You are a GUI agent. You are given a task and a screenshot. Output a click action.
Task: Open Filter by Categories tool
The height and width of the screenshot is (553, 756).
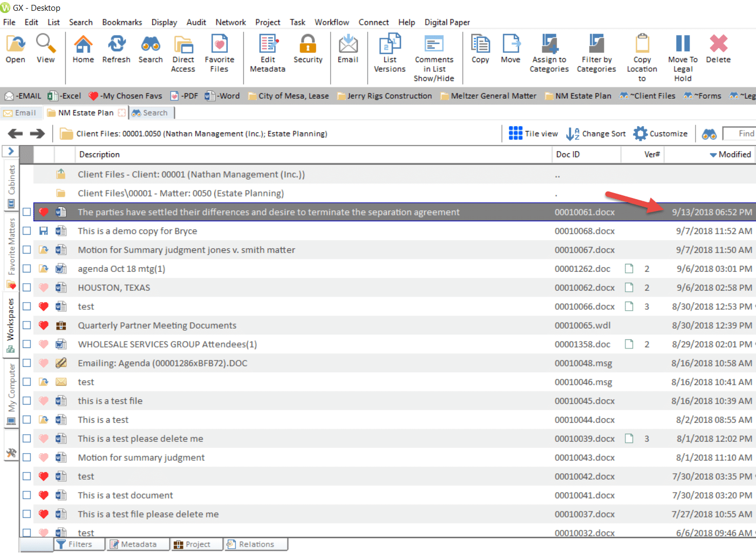pos(596,53)
